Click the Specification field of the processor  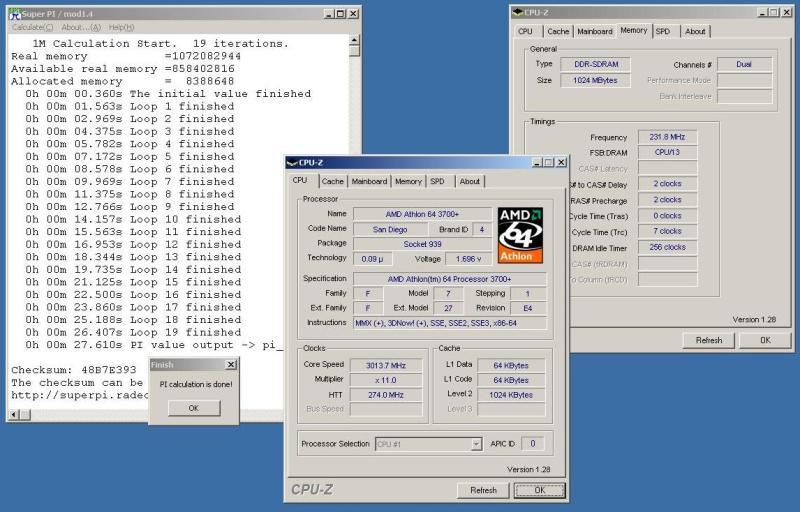450,279
